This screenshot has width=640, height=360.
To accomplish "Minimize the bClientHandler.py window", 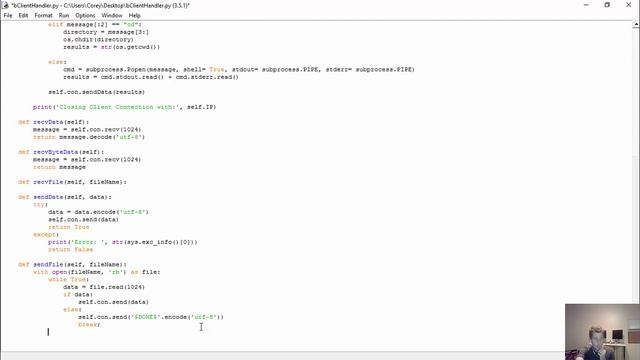I will [x=586, y=5].
